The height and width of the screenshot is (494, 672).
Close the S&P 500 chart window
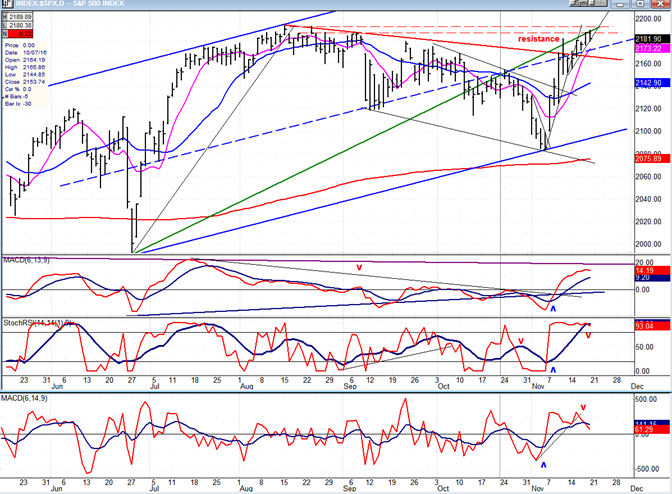pos(660,3)
